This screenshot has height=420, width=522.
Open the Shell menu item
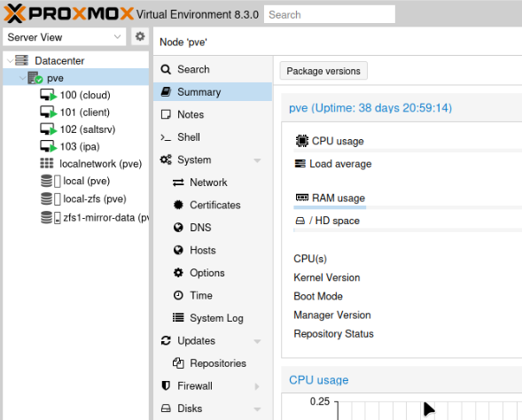pyautogui.click(x=213, y=137)
